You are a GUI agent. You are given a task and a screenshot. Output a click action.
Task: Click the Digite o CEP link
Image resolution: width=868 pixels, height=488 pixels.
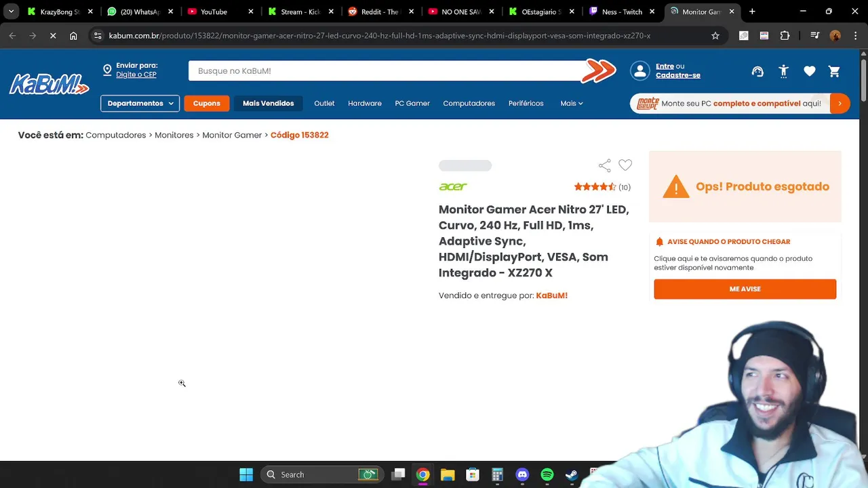coord(136,75)
